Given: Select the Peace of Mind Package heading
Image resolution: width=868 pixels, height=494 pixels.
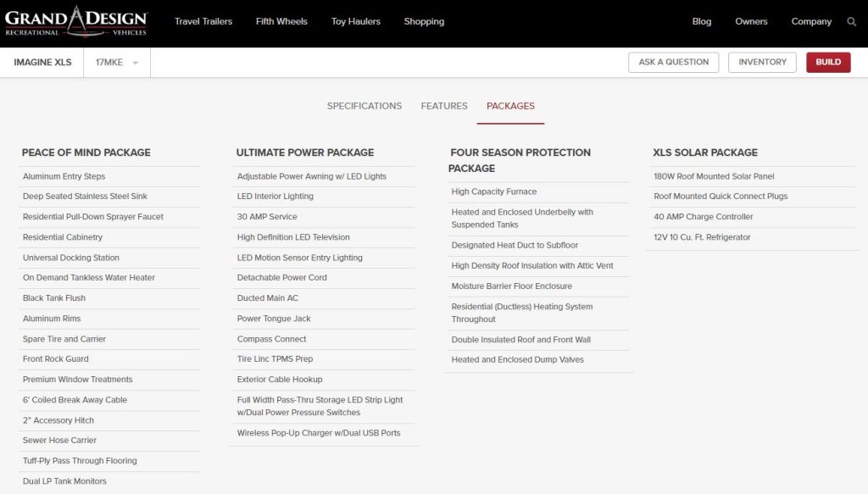Looking at the screenshot, I should [86, 153].
